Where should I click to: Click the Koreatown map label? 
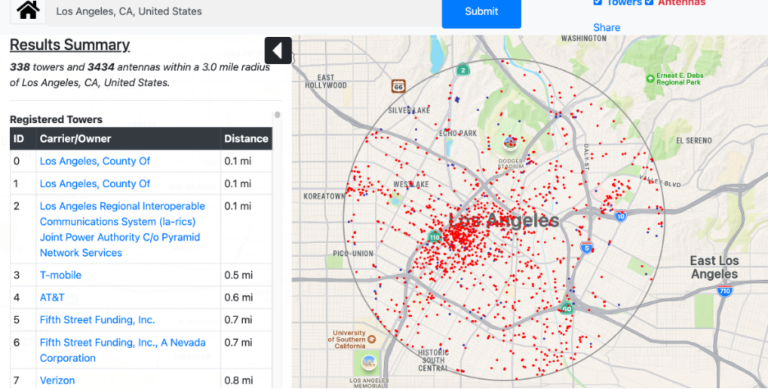point(324,196)
